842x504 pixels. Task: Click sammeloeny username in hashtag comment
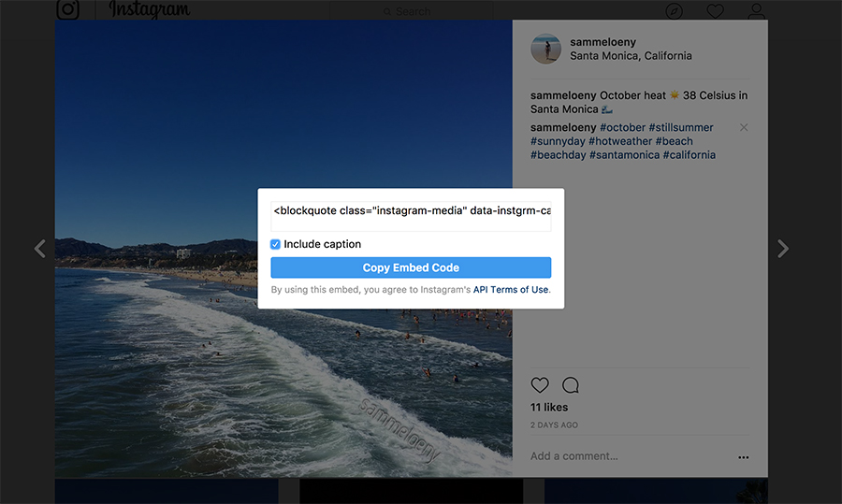tap(563, 128)
